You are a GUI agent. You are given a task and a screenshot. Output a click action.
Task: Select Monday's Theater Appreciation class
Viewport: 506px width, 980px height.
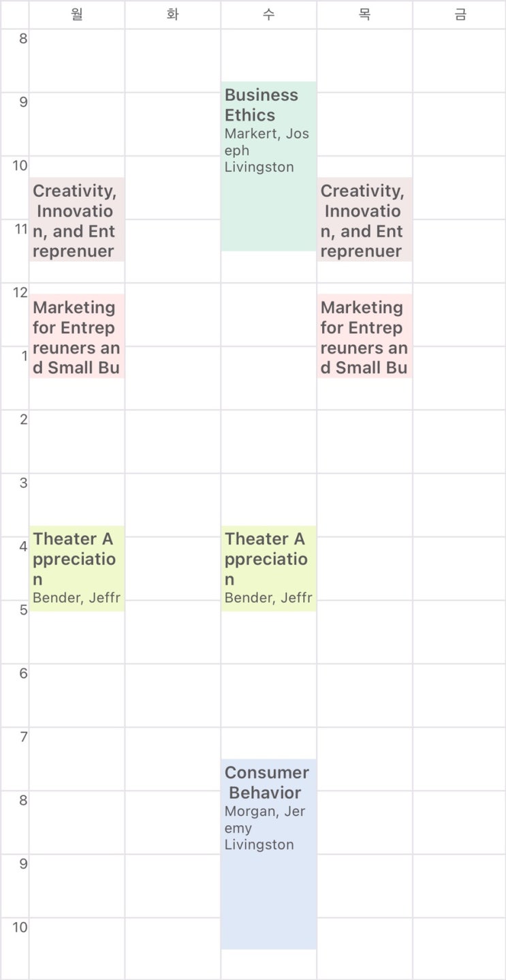[x=76, y=568]
